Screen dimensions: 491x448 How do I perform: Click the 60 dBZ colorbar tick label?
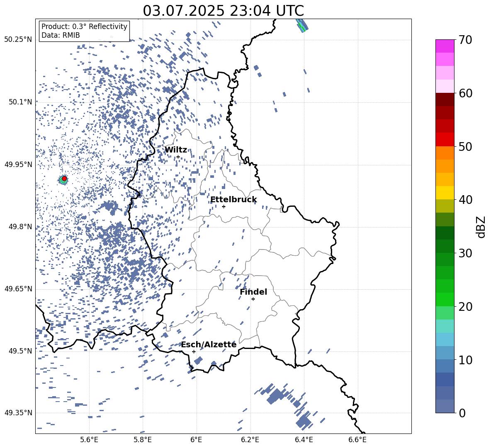click(x=465, y=93)
